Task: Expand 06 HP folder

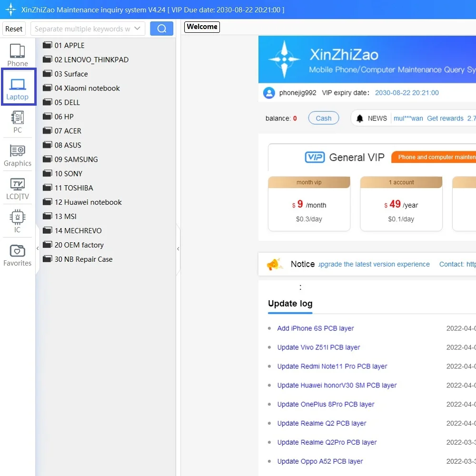Action: click(x=58, y=117)
